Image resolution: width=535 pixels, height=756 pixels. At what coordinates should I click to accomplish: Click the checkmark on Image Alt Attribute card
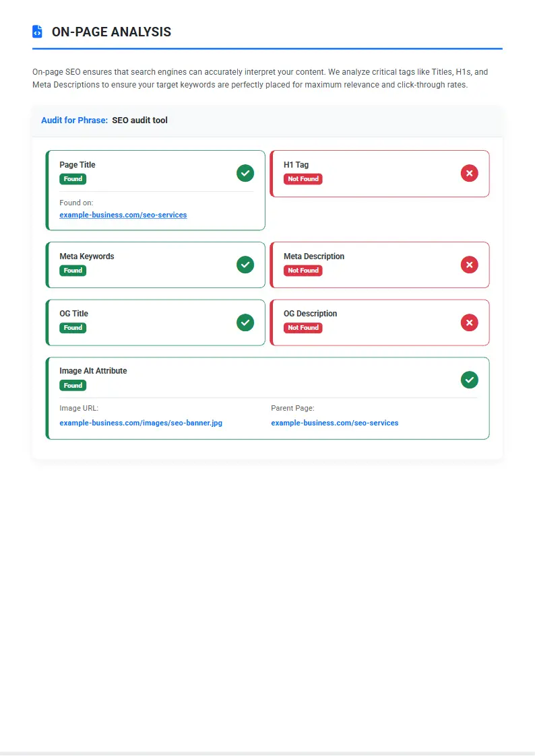470,380
